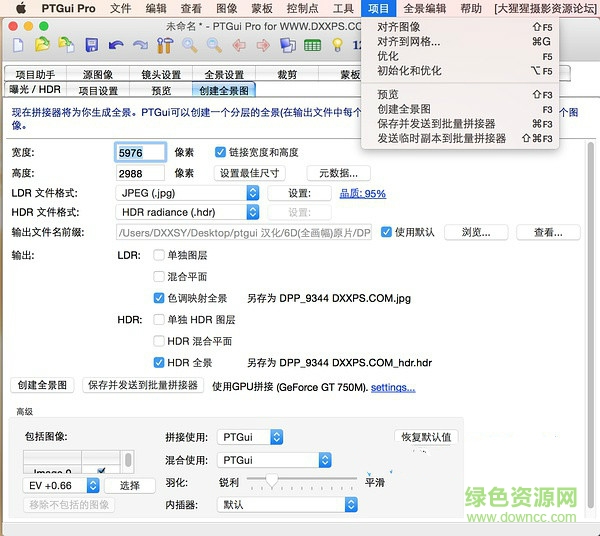Image resolution: width=600 pixels, height=536 pixels.
Task: Select 发送临时副本到批量拼接器 menu entry
Action: pyautogui.click(x=460, y=138)
